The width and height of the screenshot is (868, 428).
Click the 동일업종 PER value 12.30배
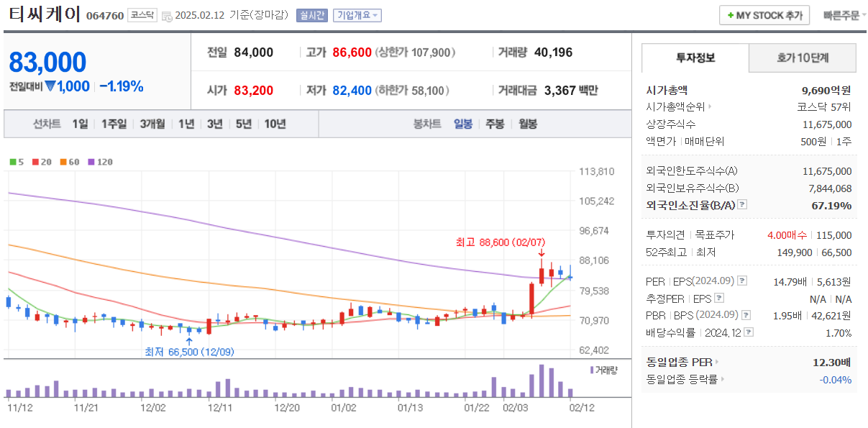coord(832,362)
